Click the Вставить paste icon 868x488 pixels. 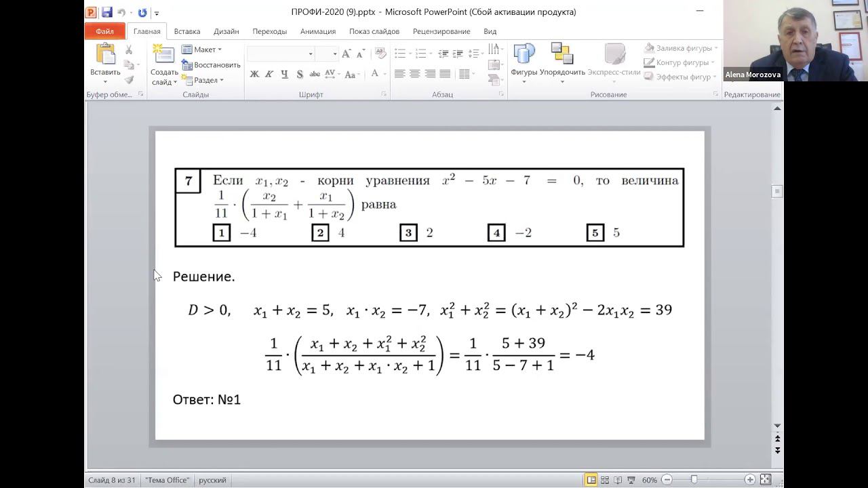[x=105, y=54]
